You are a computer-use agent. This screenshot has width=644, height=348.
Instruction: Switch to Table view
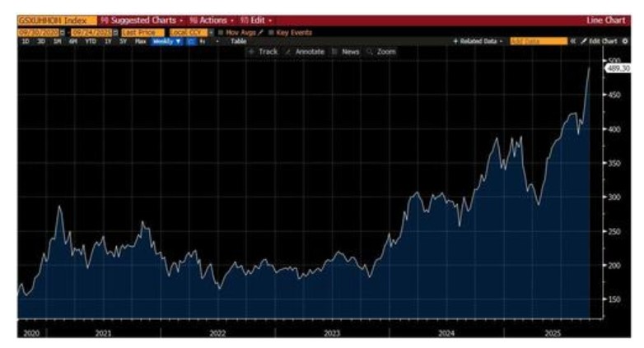pyautogui.click(x=238, y=41)
